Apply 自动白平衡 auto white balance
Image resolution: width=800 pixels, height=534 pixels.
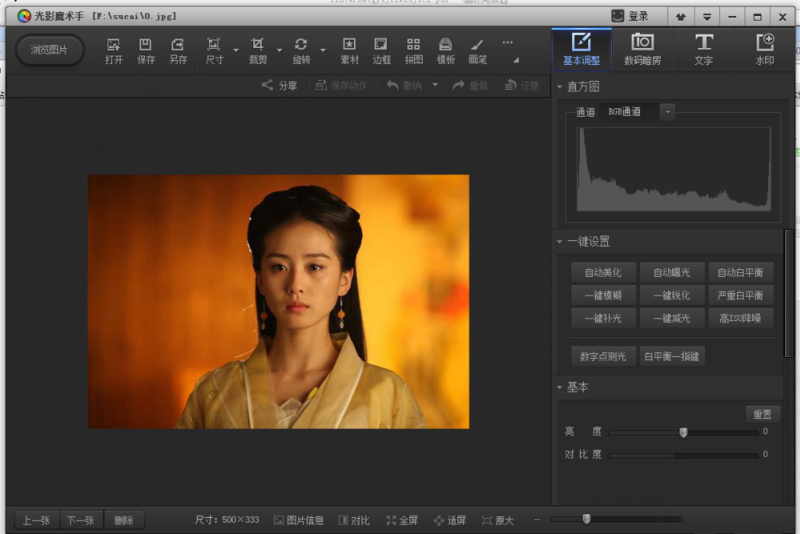point(740,272)
